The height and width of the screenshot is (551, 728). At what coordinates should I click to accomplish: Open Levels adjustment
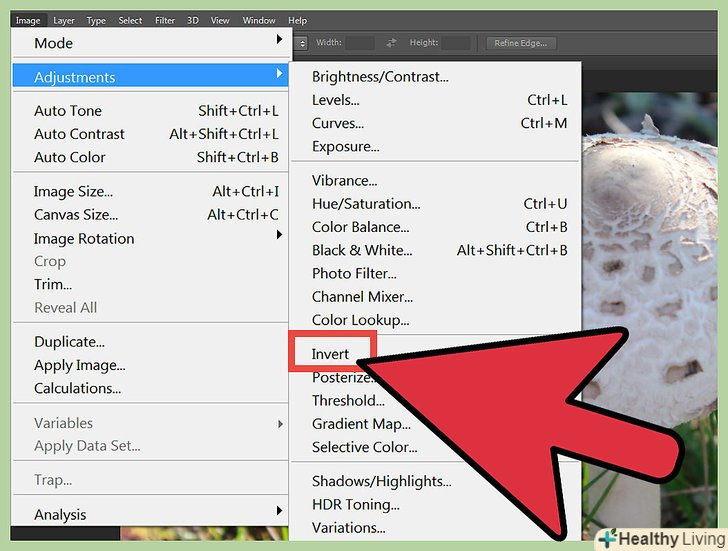point(436,100)
